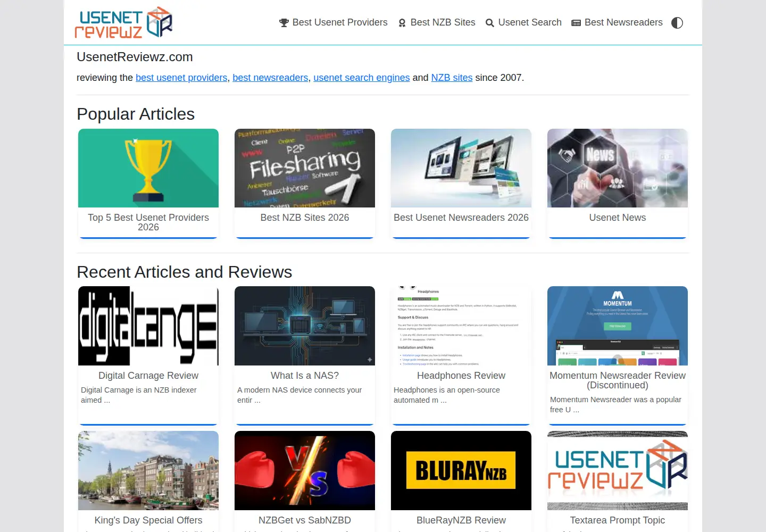Open the BLURAYNZB logo thumbnail
766x532 pixels.
click(x=461, y=470)
